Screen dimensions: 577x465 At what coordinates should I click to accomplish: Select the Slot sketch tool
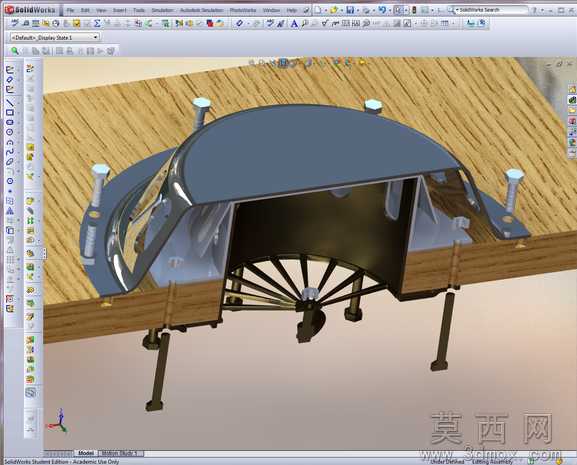(x=10, y=123)
